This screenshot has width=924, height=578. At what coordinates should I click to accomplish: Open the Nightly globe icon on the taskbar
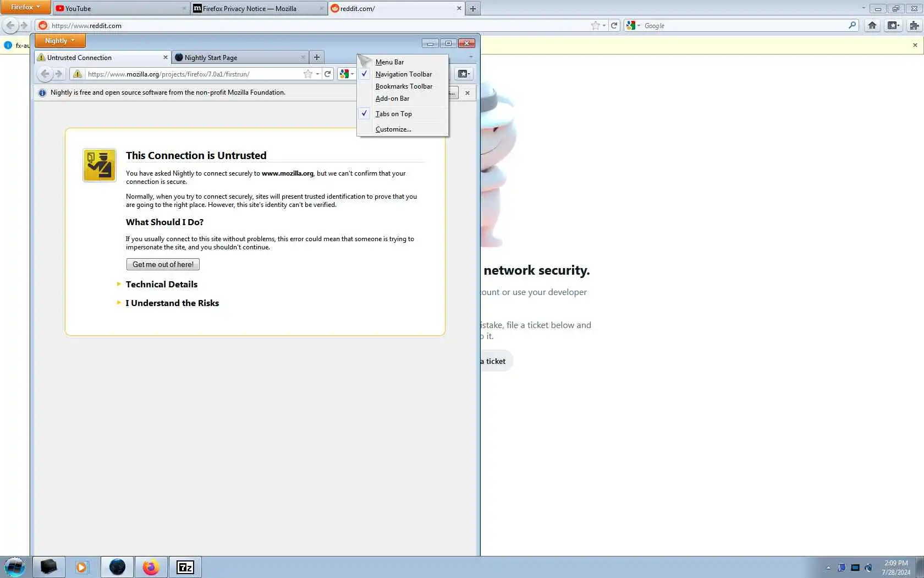point(117,567)
